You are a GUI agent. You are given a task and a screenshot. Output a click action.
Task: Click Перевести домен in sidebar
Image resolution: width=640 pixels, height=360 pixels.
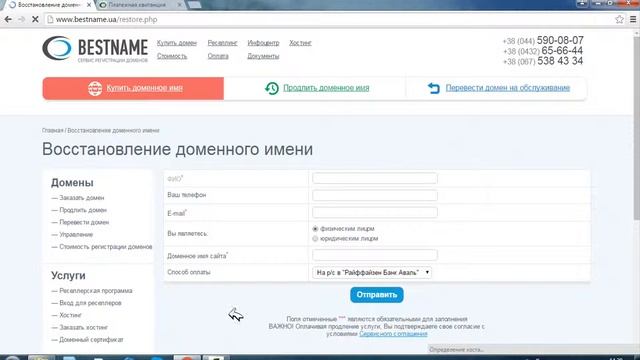click(84, 222)
